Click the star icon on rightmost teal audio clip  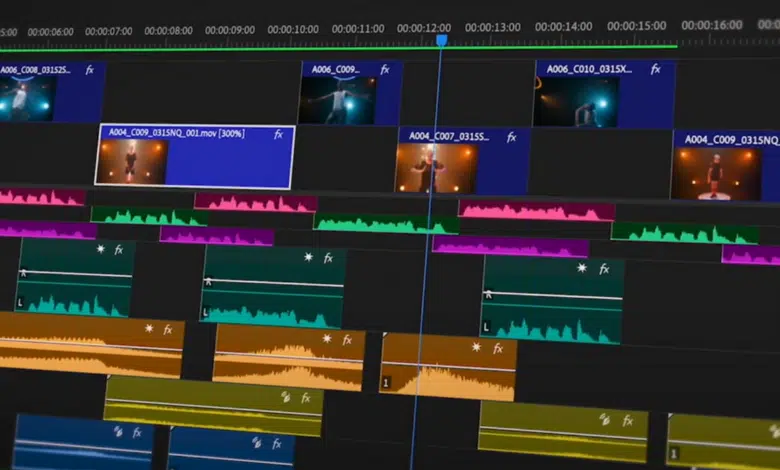click(x=582, y=268)
